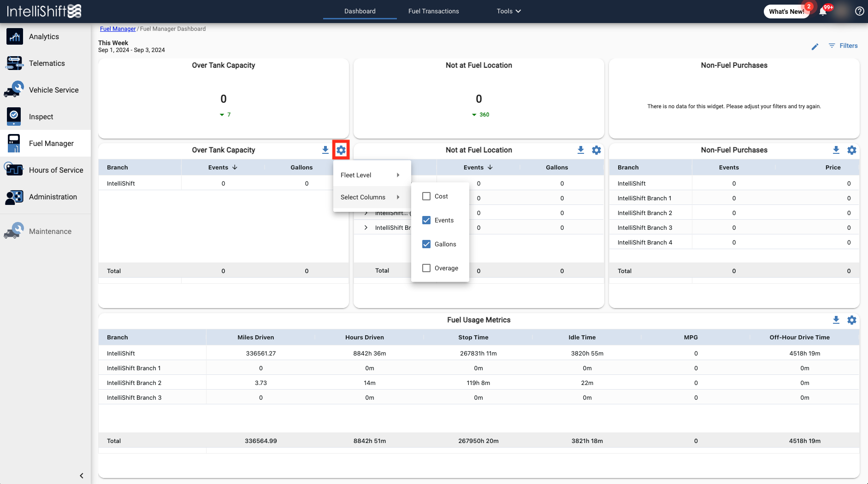Follow the Fuel Manager breadcrumb link

[118, 29]
